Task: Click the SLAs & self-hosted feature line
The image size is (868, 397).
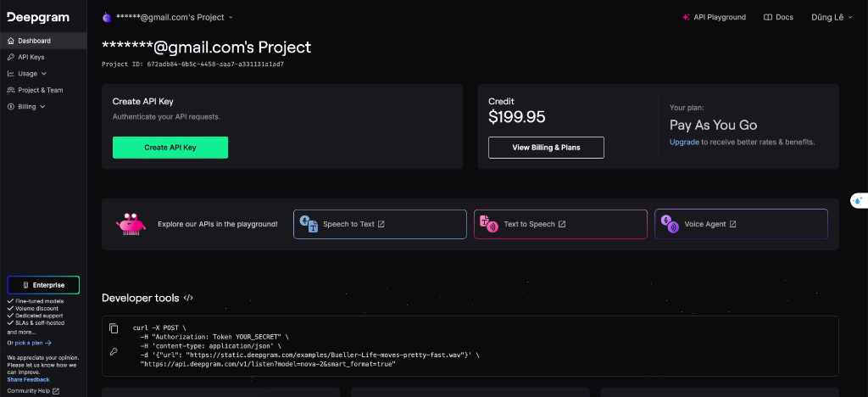Action: [36, 322]
